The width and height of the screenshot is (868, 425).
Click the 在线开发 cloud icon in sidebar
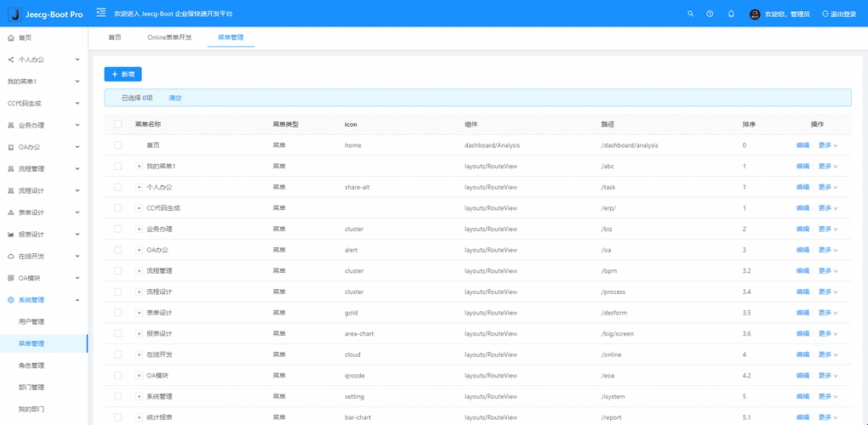[11, 257]
